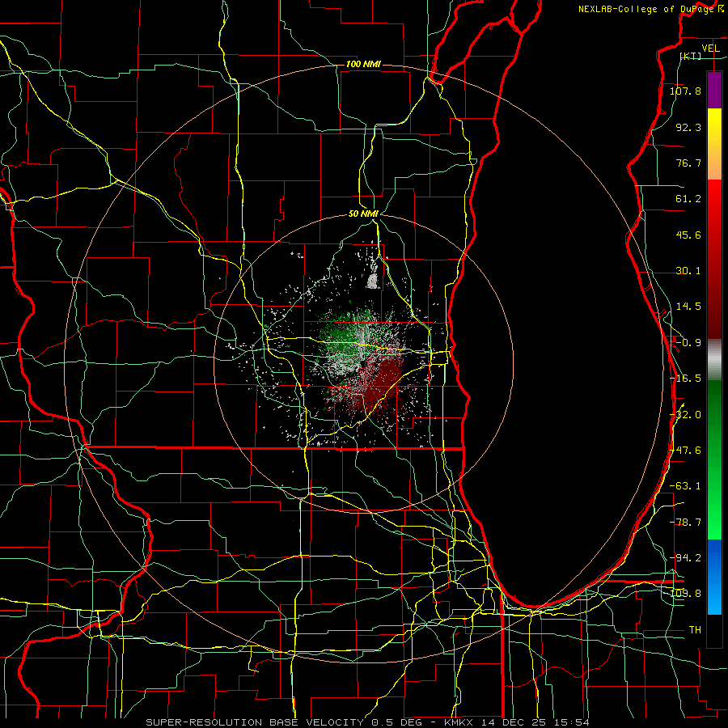Click the [KT] units label
The image size is (728, 728).
click(690, 56)
